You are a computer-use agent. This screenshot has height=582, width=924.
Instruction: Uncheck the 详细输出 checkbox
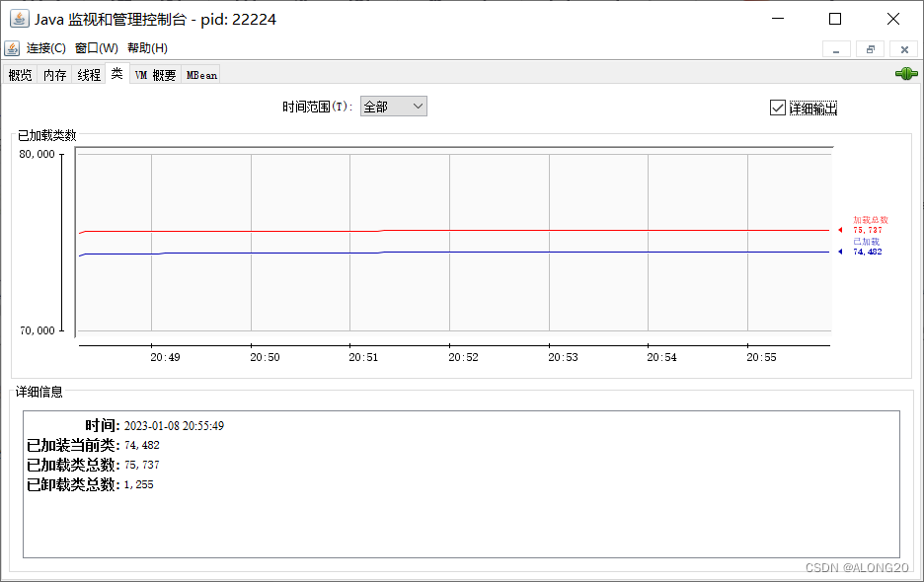coord(777,108)
